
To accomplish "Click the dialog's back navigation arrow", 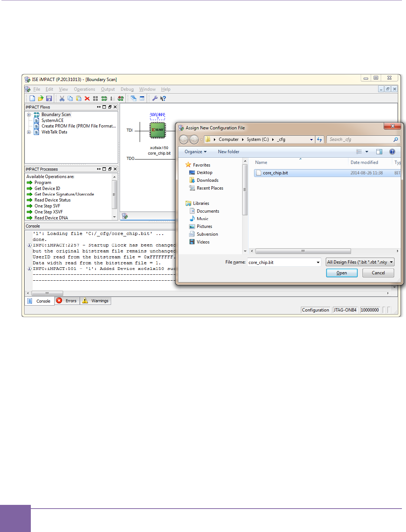I will click(x=183, y=139).
